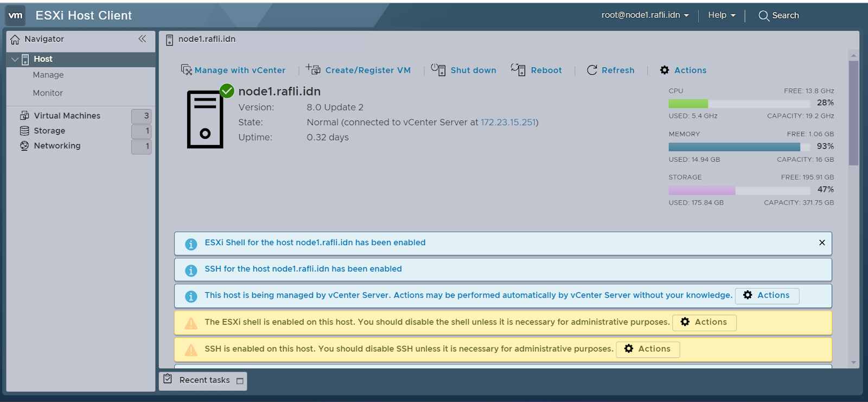
Task: Open Create/Register VM wizard
Action: (368, 71)
